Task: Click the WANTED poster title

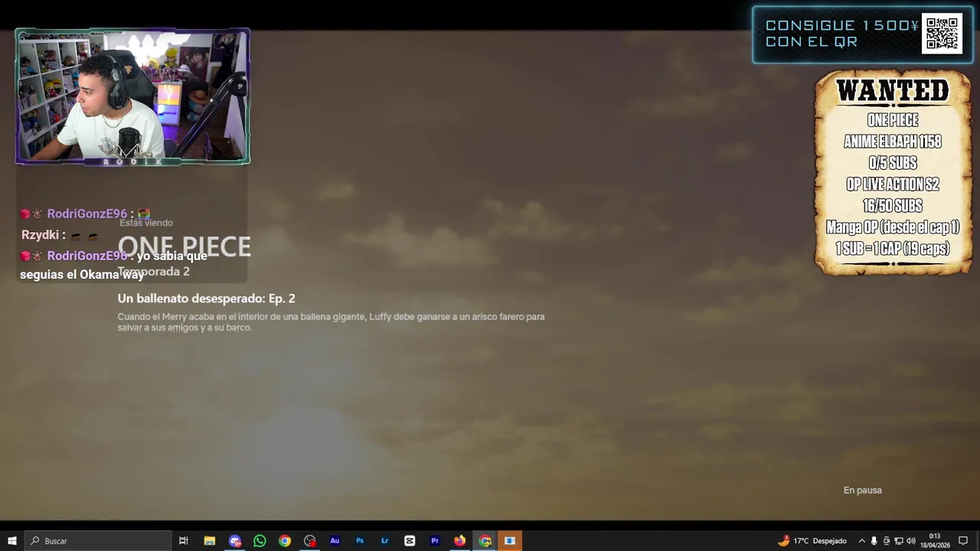Action: pyautogui.click(x=893, y=91)
